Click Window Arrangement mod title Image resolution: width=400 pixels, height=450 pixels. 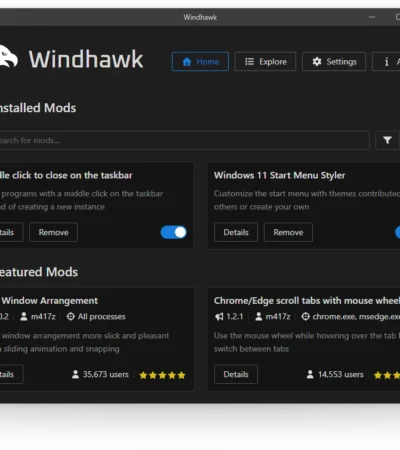[x=49, y=301]
